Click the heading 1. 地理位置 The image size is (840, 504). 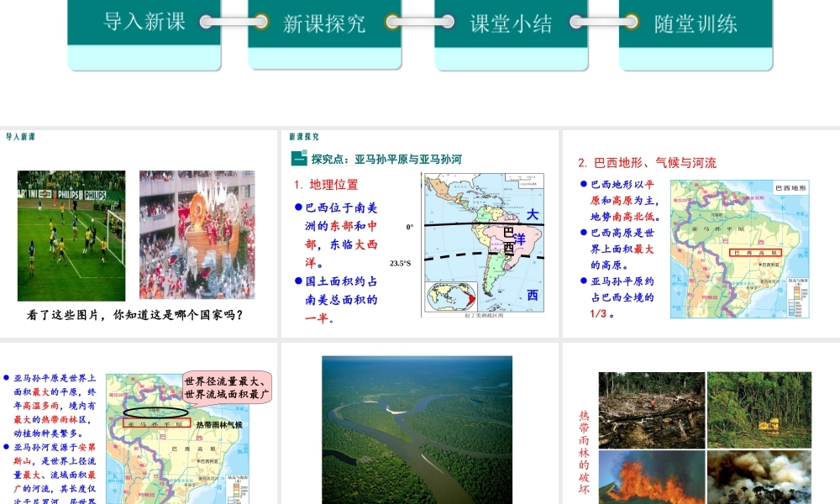point(326,185)
